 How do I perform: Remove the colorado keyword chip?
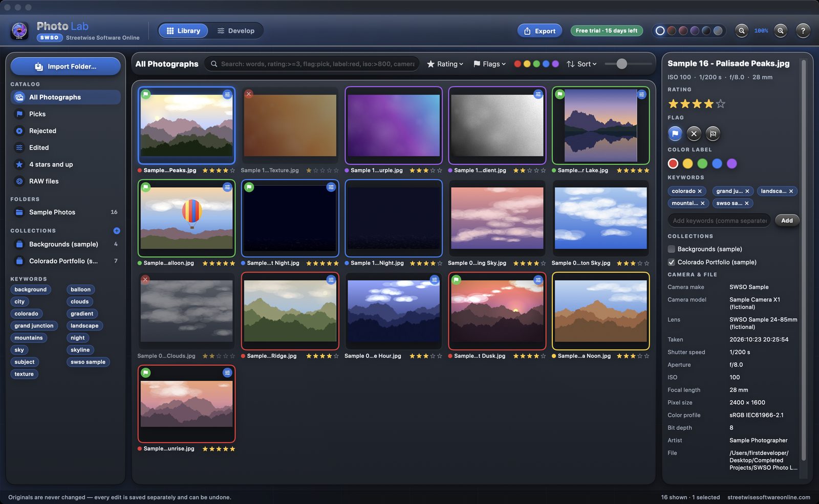[700, 191]
